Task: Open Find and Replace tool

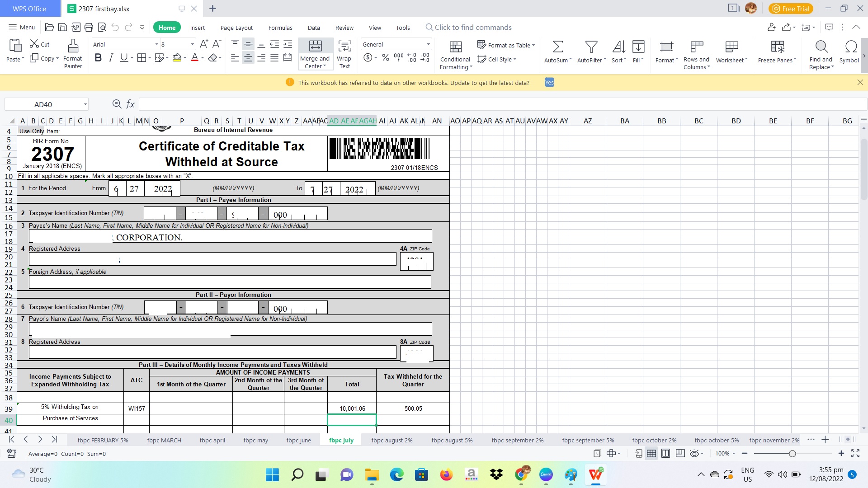Action: pyautogui.click(x=821, y=47)
